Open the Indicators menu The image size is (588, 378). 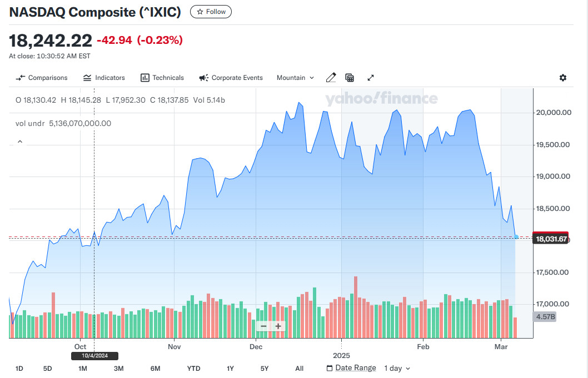[104, 78]
